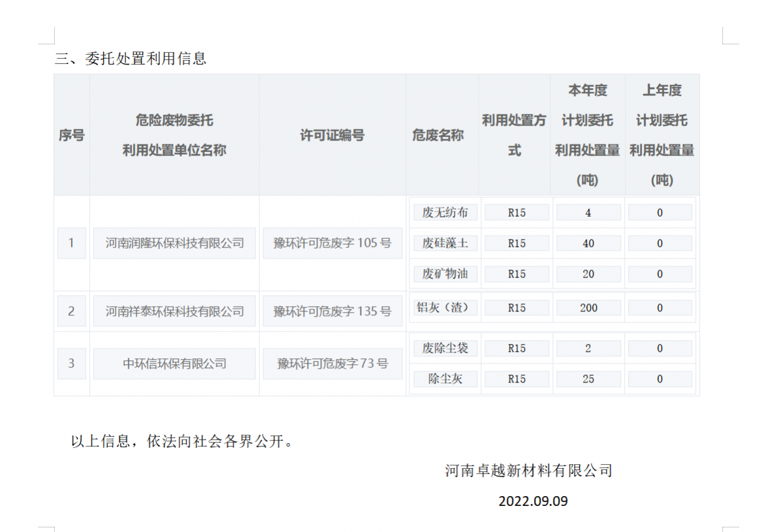Select the "利用处置方式" column header
The width and height of the screenshot is (766, 532).
click(515, 135)
